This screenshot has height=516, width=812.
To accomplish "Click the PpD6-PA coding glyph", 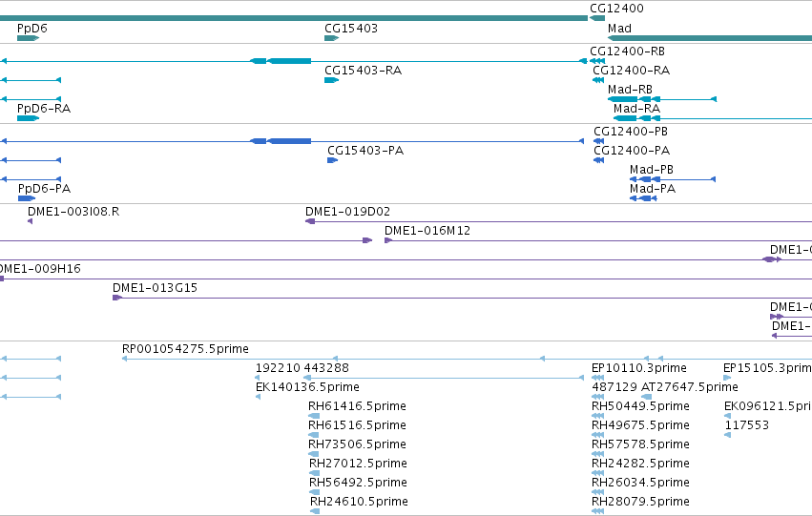I will click(27, 198).
